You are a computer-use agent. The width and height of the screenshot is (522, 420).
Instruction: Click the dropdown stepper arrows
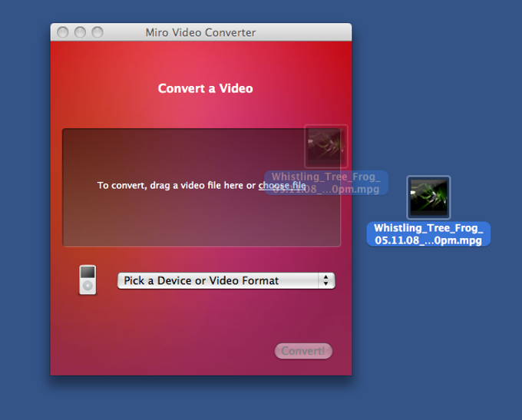pos(326,281)
